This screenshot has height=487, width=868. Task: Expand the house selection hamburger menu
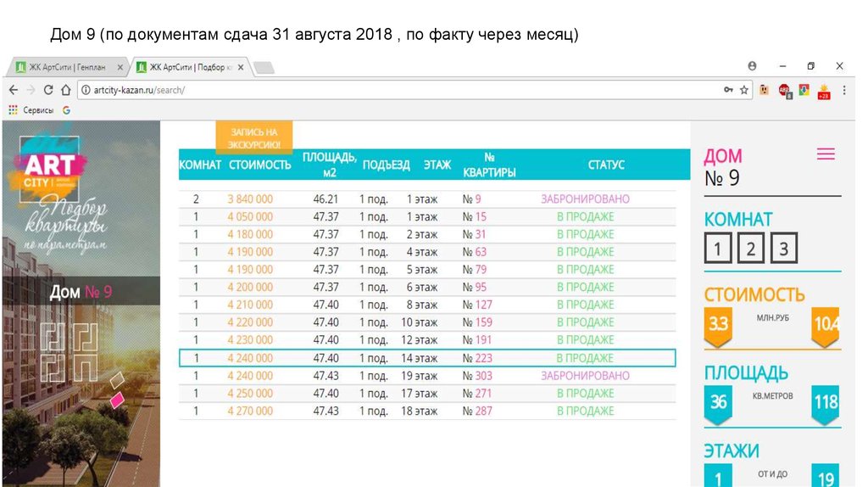[826, 154]
